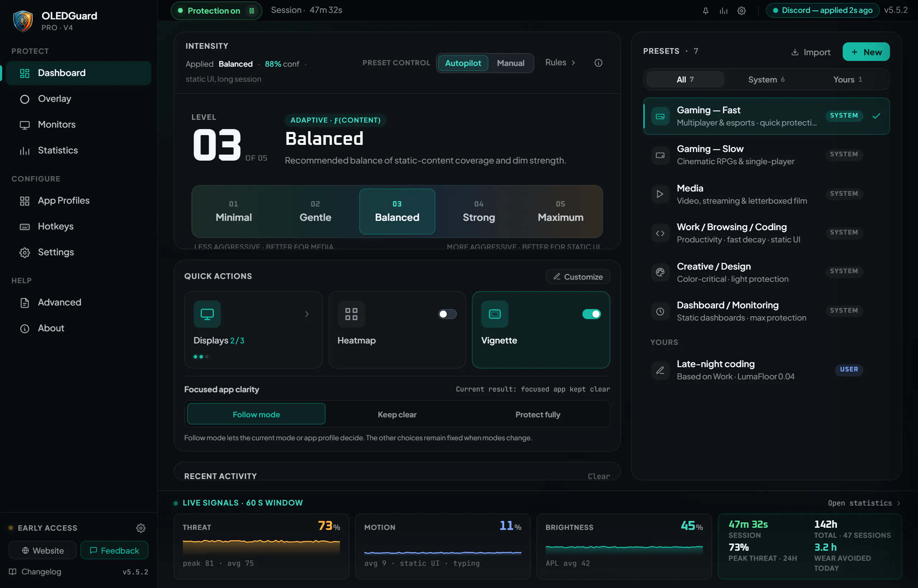
Task: Select the Late-night coding preset row
Action: [x=766, y=370]
